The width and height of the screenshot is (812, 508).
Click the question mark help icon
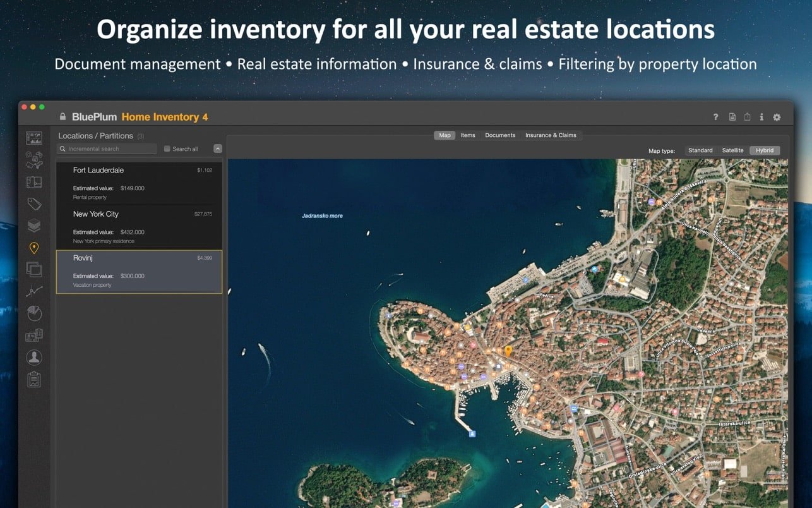(x=715, y=117)
